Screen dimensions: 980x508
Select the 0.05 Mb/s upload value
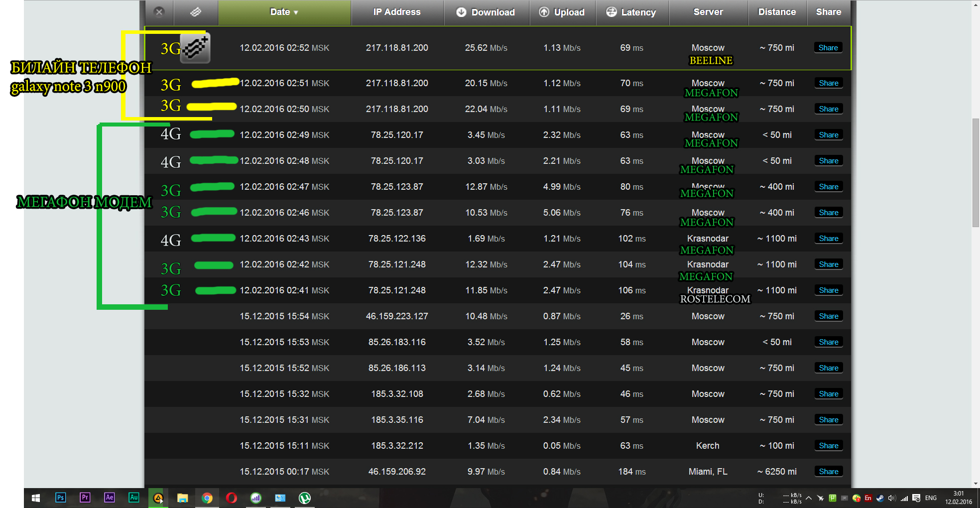562,446
